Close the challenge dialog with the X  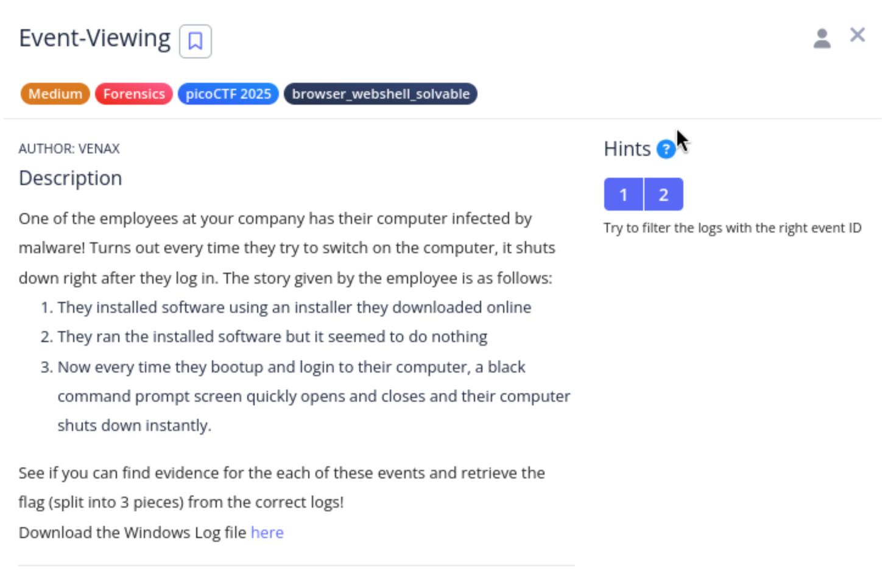click(858, 35)
